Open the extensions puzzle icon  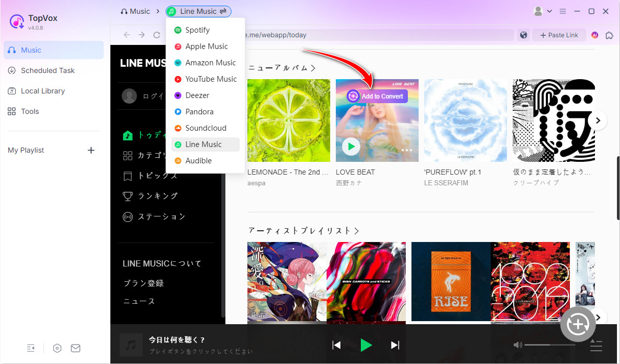pos(609,35)
